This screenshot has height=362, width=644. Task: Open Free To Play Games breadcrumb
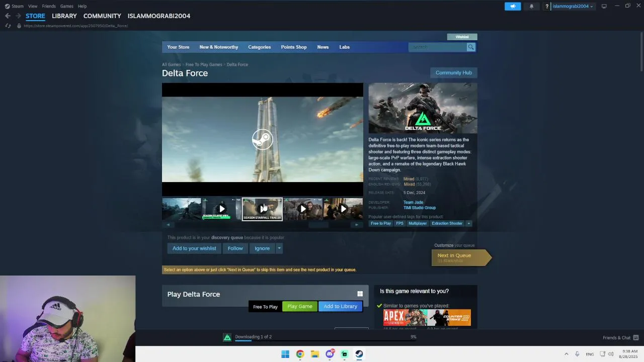pos(204,64)
